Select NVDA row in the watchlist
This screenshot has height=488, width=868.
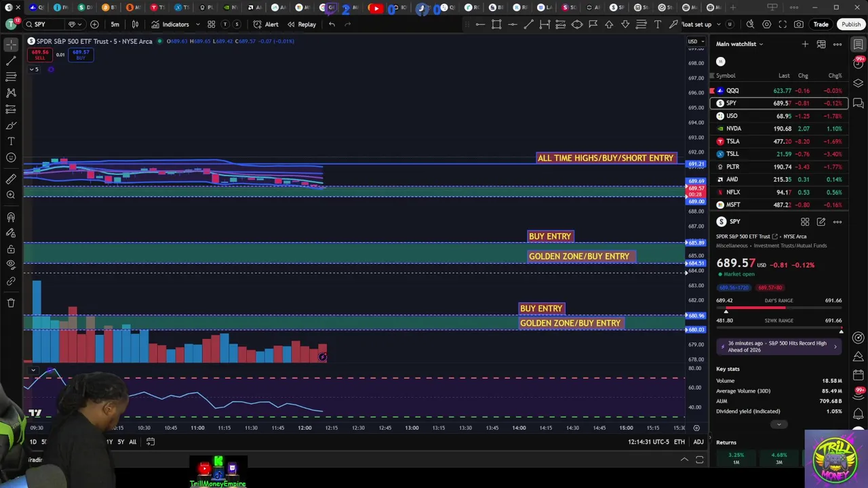point(778,129)
